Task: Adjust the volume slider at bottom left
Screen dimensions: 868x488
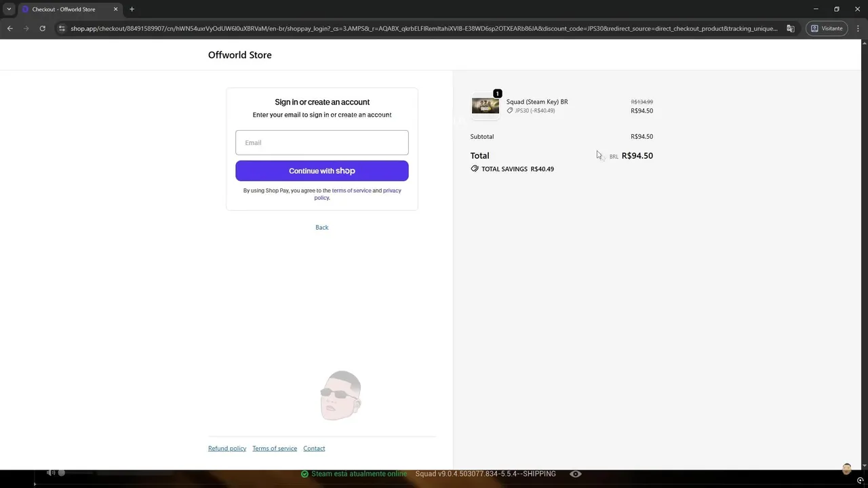Action: click(x=75, y=472)
